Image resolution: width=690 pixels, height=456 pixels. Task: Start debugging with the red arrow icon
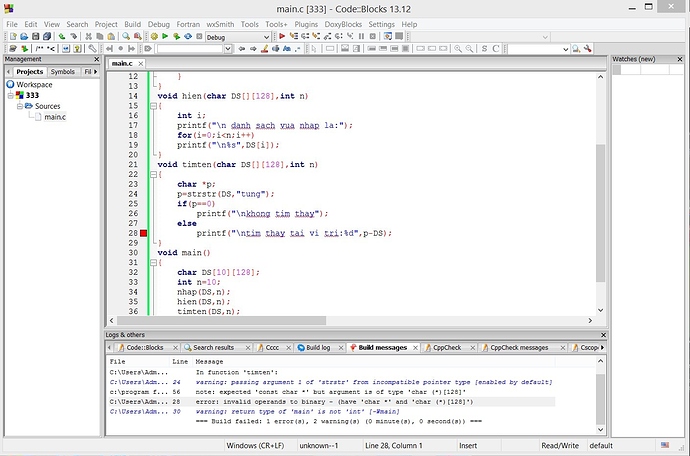pos(282,36)
